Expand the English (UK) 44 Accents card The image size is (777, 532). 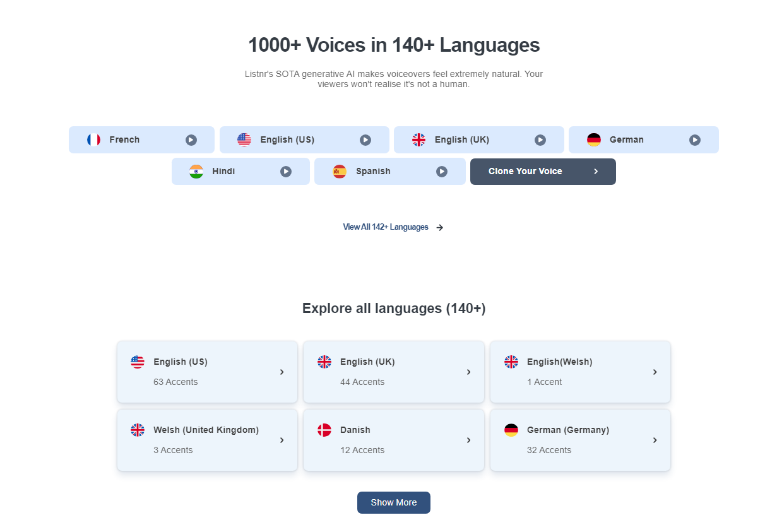[x=394, y=372]
